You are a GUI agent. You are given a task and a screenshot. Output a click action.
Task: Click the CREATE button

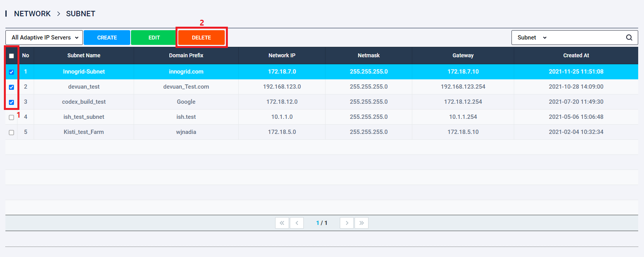(107, 38)
